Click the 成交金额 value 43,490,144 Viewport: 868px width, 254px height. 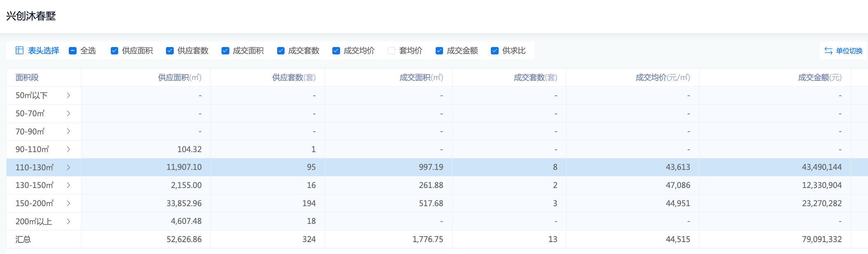click(821, 167)
